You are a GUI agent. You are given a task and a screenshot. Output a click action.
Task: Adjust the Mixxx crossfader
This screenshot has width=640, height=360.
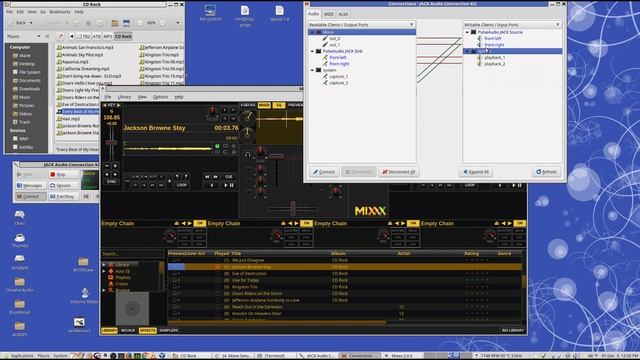click(293, 209)
